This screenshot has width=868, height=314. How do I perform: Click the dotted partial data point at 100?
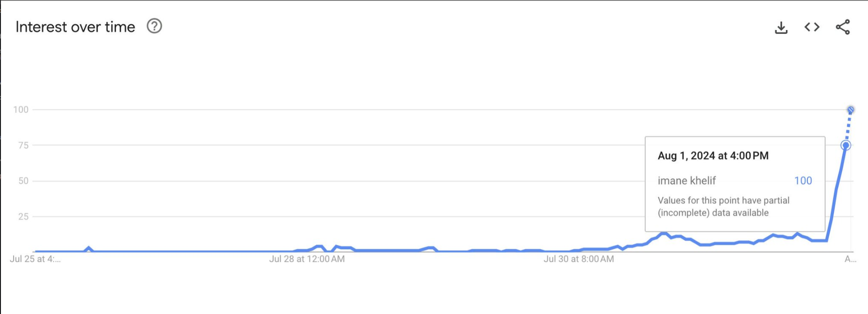(851, 110)
